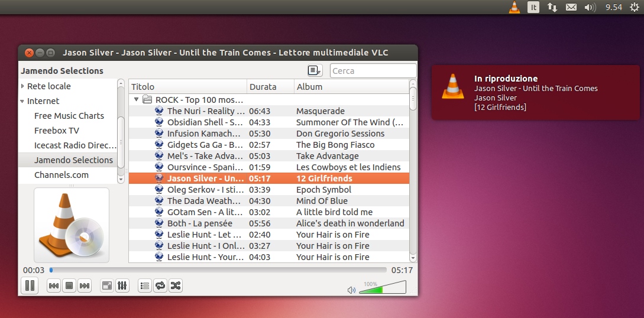Click the track icon of Both - La pensée
The width and height of the screenshot is (644, 318).
[159, 223]
